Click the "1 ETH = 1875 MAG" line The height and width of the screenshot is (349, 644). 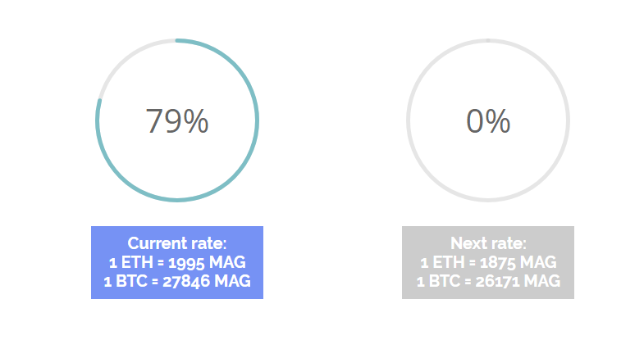click(x=488, y=262)
